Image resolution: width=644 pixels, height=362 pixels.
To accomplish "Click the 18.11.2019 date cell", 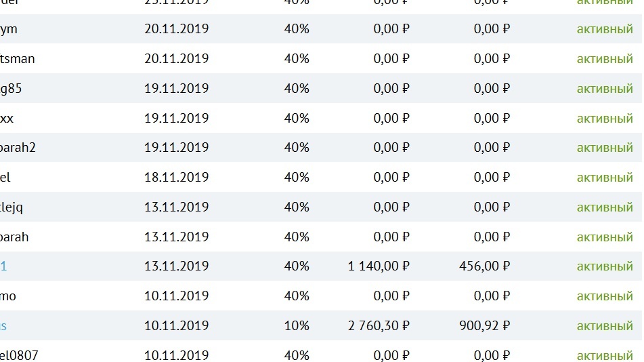I will [176, 178].
